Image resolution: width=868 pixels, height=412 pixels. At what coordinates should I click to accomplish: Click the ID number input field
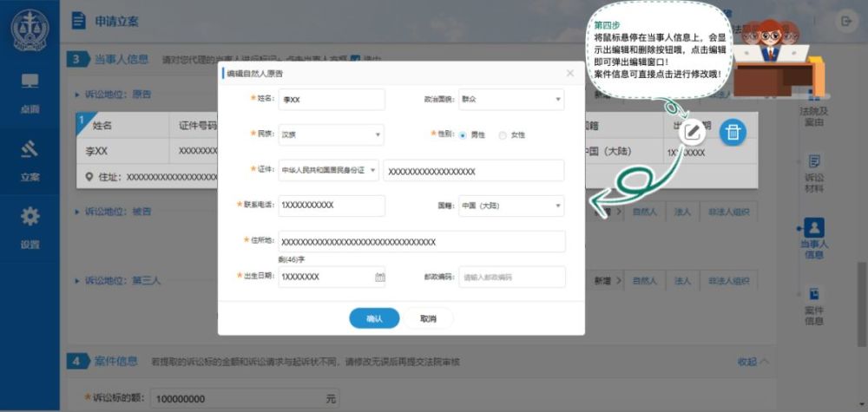(x=474, y=170)
